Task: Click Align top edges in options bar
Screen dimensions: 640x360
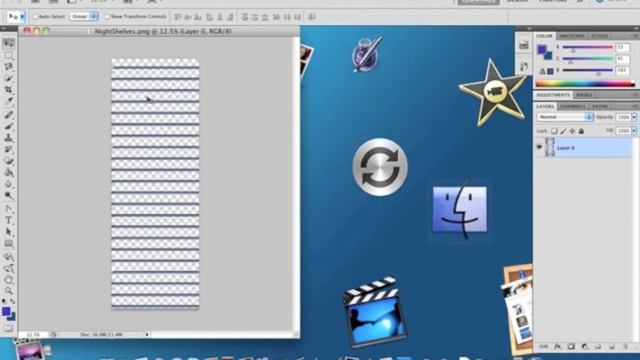Action: [x=178, y=17]
